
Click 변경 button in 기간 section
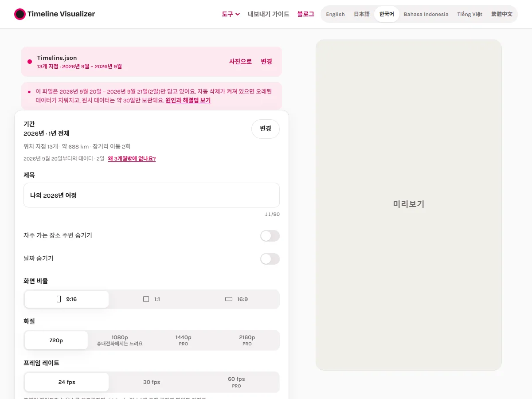(266, 129)
